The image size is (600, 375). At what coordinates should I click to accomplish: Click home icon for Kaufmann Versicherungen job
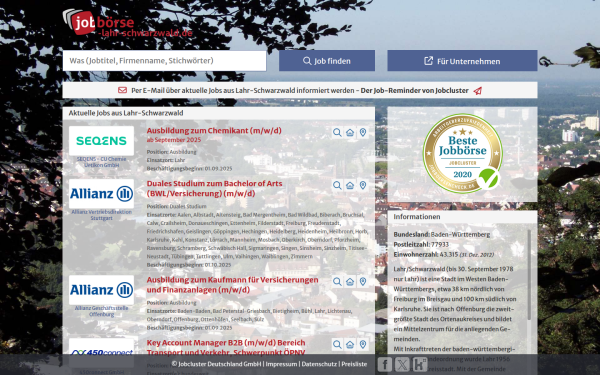point(350,282)
